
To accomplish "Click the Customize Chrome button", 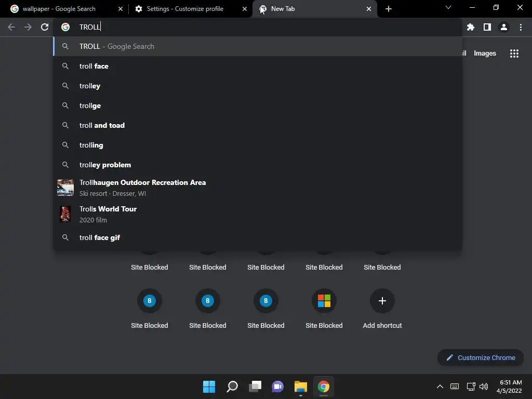I will [481, 357].
